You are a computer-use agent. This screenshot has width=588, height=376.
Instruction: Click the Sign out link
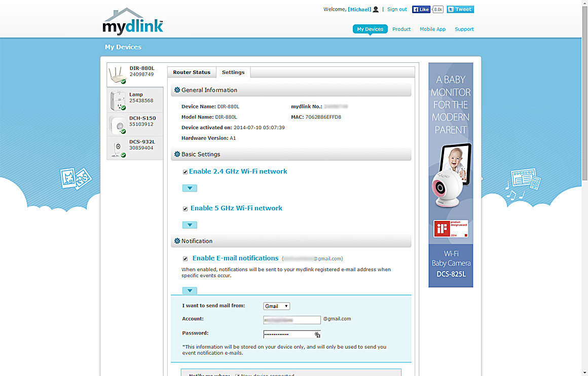397,9
